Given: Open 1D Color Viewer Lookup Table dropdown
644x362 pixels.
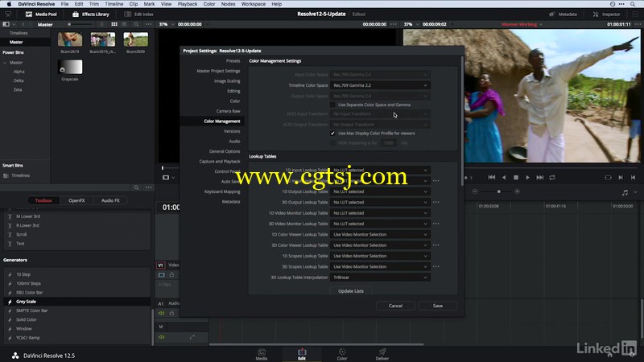Looking at the screenshot, I should tap(380, 234).
